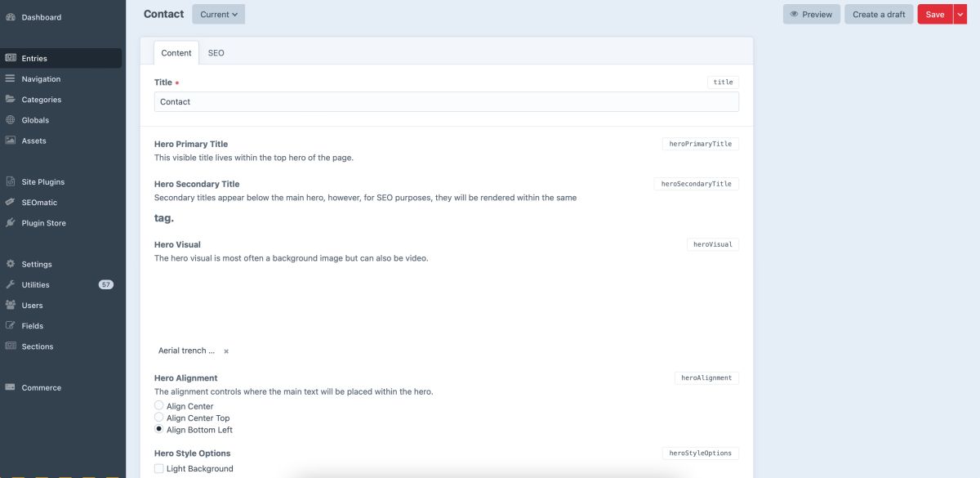
Task: Click the Users group icon
Action: [x=11, y=305]
